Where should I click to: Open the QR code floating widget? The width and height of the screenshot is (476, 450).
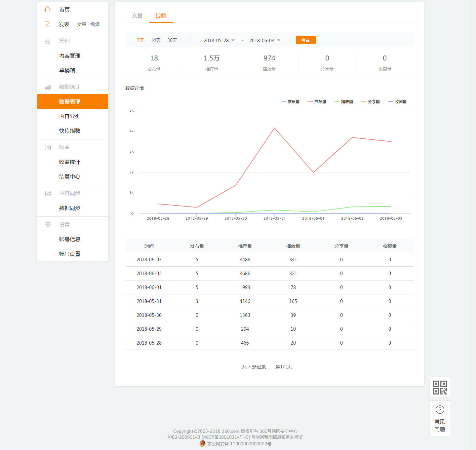click(440, 388)
